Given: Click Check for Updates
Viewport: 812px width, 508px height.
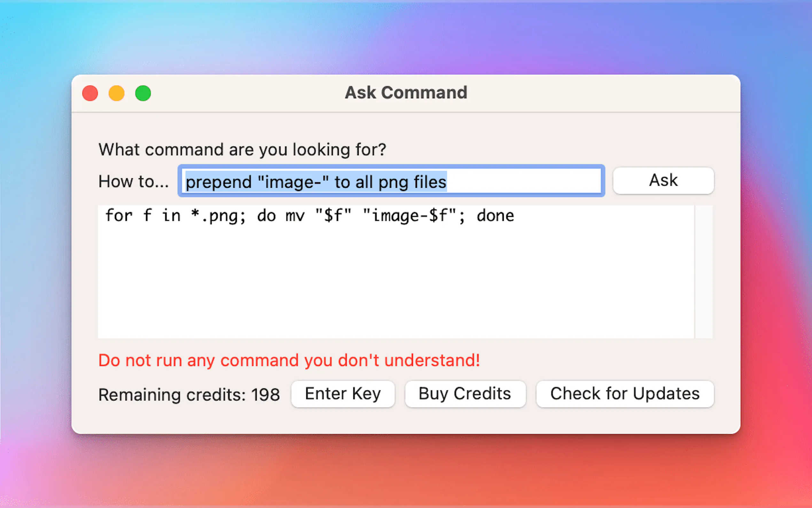Looking at the screenshot, I should point(625,394).
